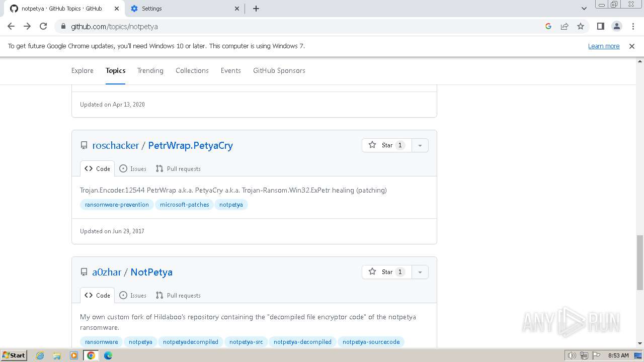Open Pull requests of a0zhar NotPetya card
This screenshot has height=362, width=644.
point(178,296)
